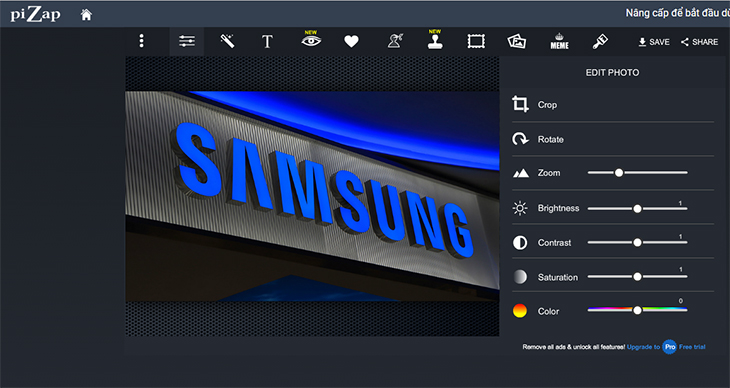
Task: Click the Brightness slider handle
Action: pyautogui.click(x=637, y=209)
